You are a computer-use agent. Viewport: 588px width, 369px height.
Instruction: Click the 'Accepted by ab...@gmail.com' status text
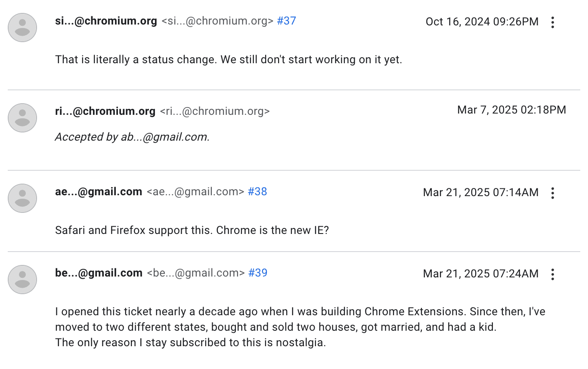pos(132,137)
